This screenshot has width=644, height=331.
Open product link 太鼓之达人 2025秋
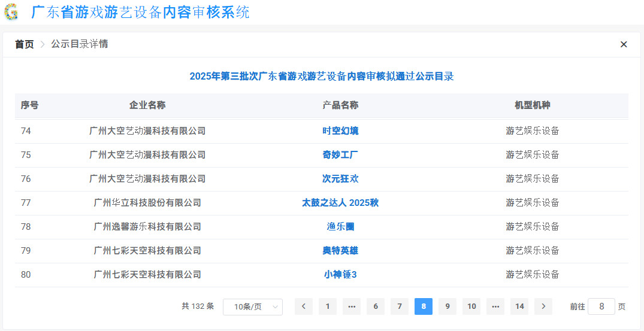coord(340,203)
